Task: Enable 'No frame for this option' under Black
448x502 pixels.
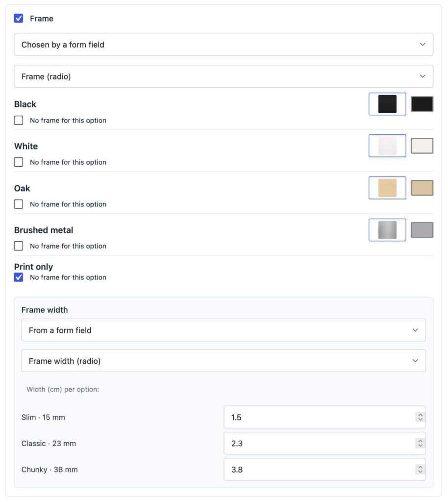Action: pos(19,121)
